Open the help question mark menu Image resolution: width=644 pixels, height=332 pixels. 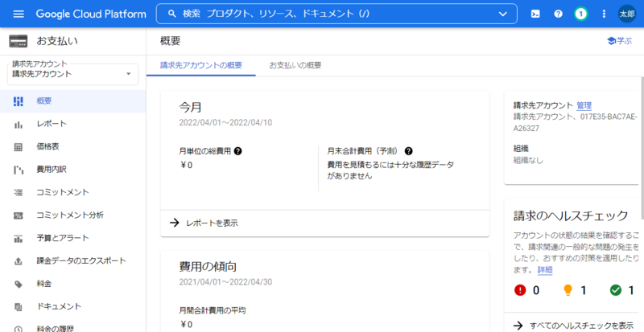click(x=558, y=14)
